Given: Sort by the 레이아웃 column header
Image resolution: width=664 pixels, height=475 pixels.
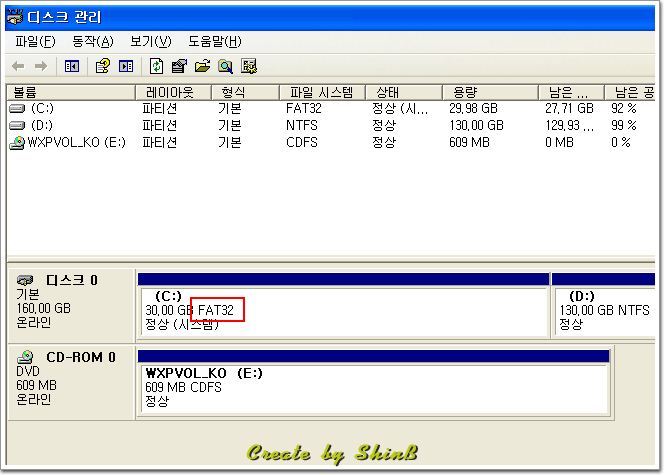Looking at the screenshot, I should point(173,92).
